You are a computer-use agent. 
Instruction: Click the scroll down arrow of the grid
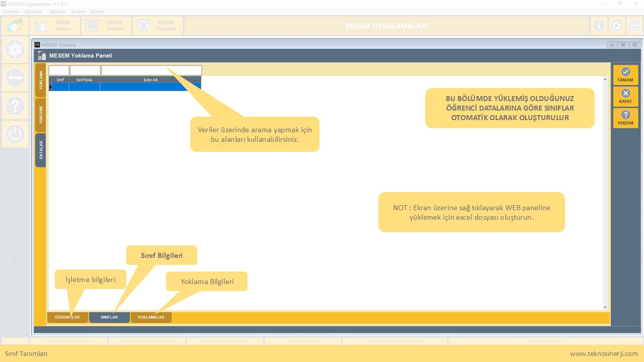pos(605,307)
